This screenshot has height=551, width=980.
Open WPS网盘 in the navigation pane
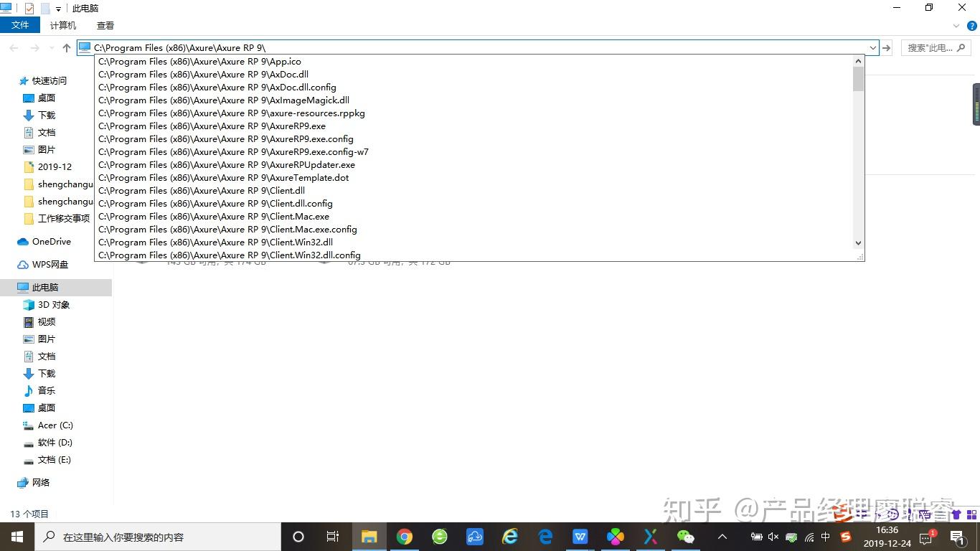tap(50, 265)
